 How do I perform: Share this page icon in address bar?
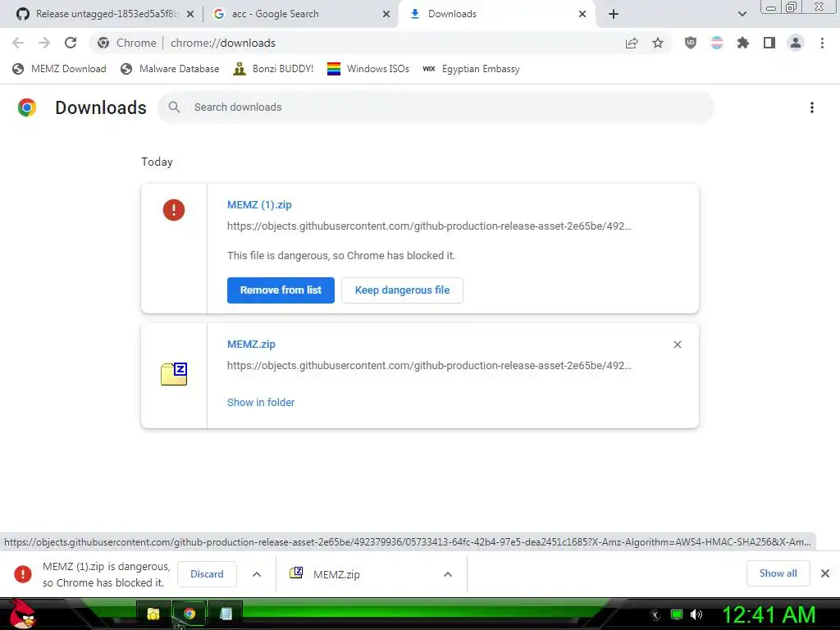[632, 43]
